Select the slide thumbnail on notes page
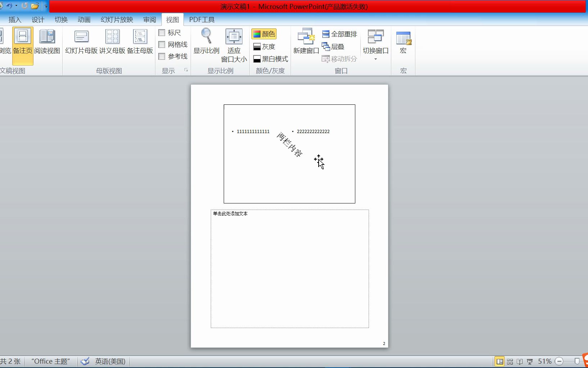 point(290,154)
